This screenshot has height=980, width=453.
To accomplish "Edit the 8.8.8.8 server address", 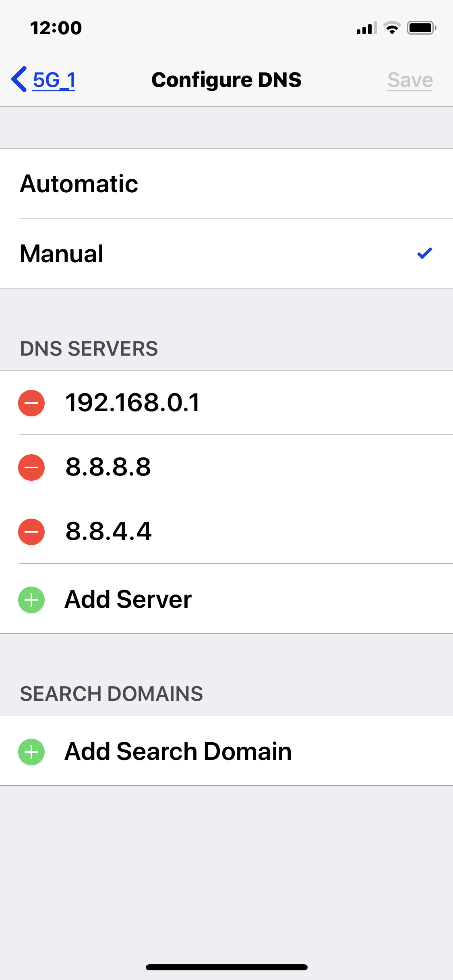I will click(x=258, y=467).
